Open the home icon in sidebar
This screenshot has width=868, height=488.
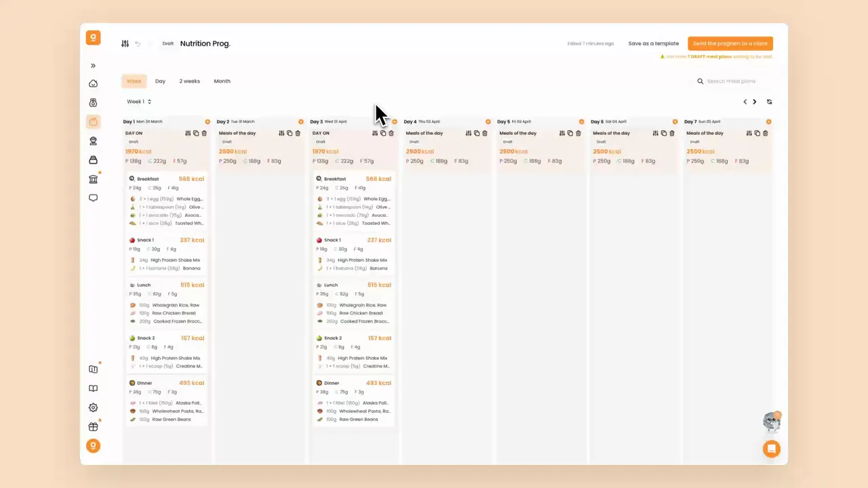[93, 83]
